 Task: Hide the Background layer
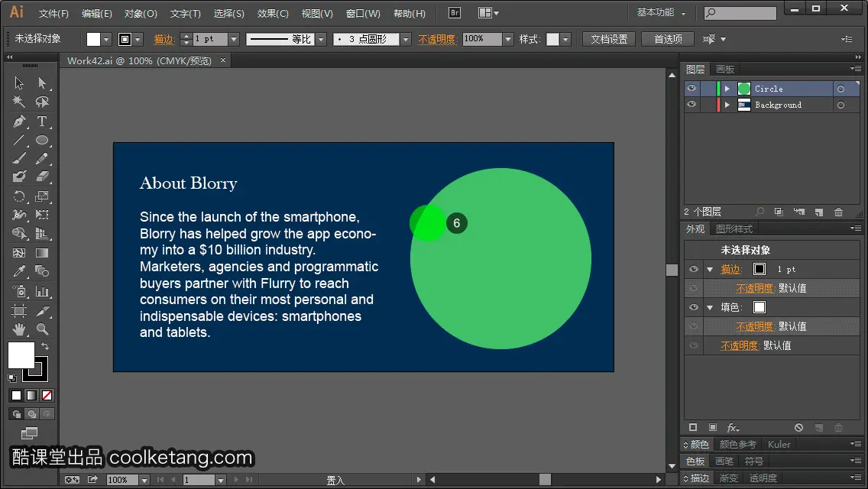pos(691,105)
